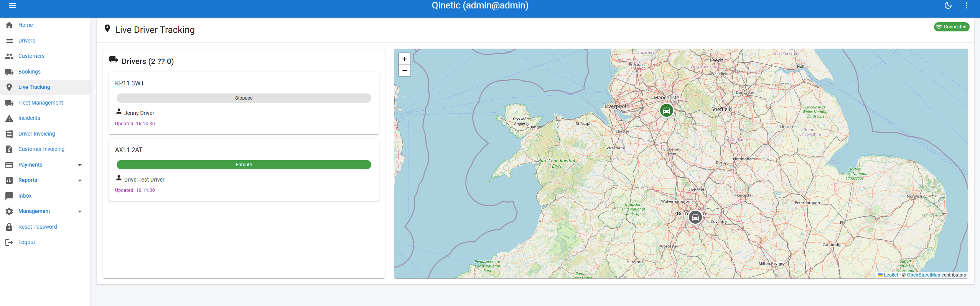Click grey car marker near Birmingham

(695, 217)
